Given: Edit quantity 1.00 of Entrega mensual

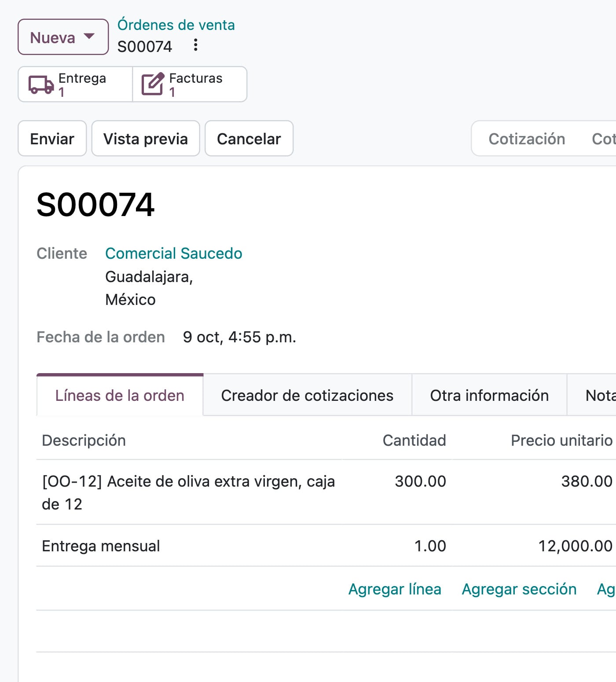Looking at the screenshot, I should click(x=430, y=546).
